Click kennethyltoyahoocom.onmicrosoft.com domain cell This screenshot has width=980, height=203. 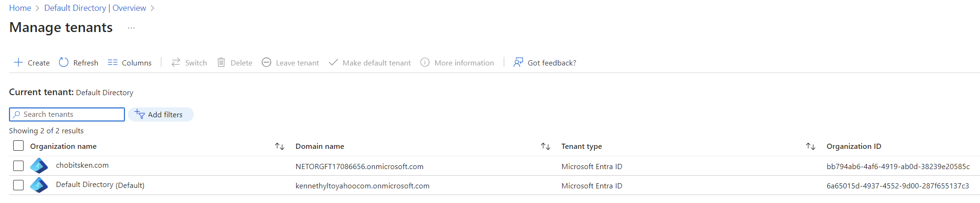[363, 186]
